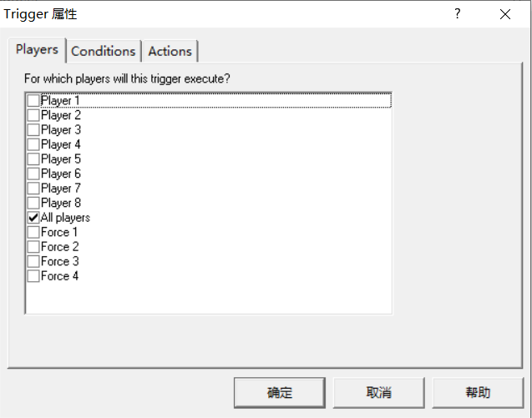Close the Trigger properties dialog
This screenshot has width=532, height=418.
(x=505, y=14)
